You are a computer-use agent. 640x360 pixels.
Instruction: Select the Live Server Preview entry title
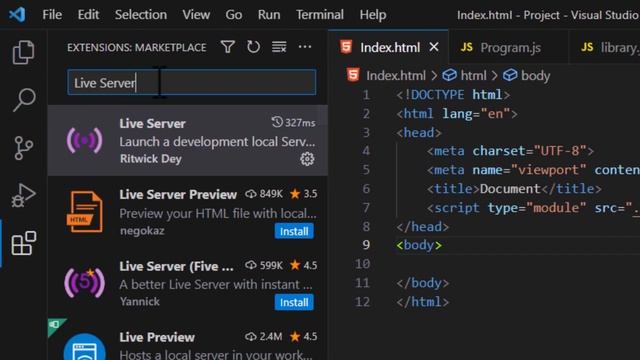[178, 194]
